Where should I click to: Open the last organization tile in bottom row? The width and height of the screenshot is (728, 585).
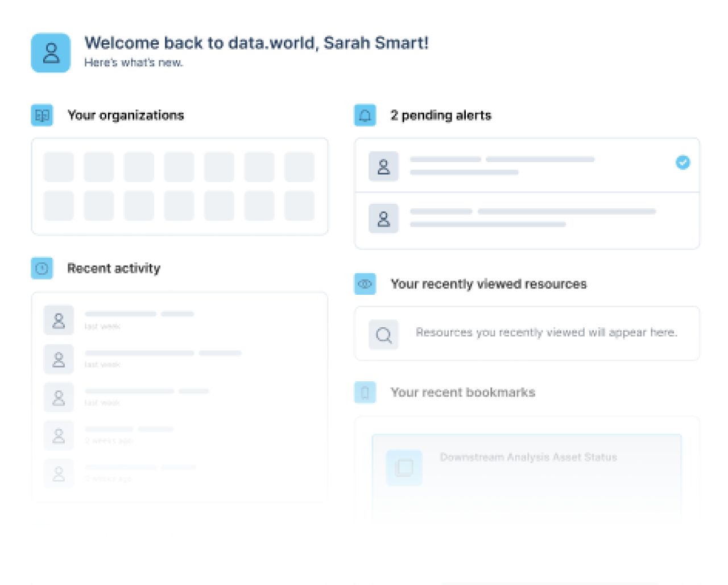point(299,205)
